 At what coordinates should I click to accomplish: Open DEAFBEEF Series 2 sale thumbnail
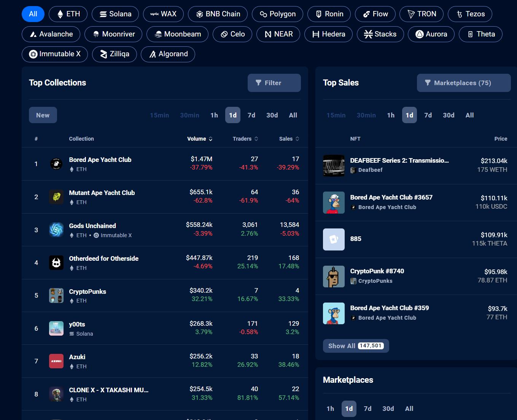coord(334,166)
